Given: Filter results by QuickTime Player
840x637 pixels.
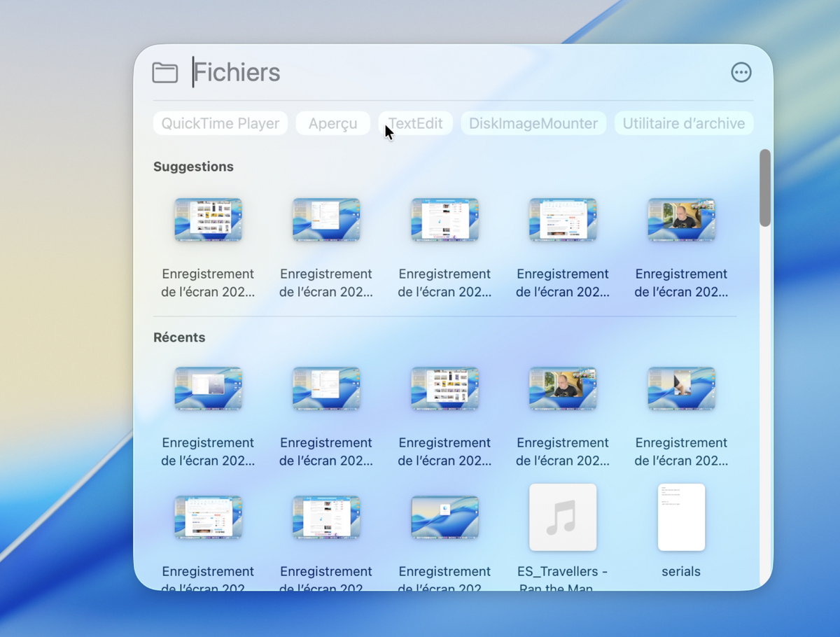Looking at the screenshot, I should coord(220,123).
